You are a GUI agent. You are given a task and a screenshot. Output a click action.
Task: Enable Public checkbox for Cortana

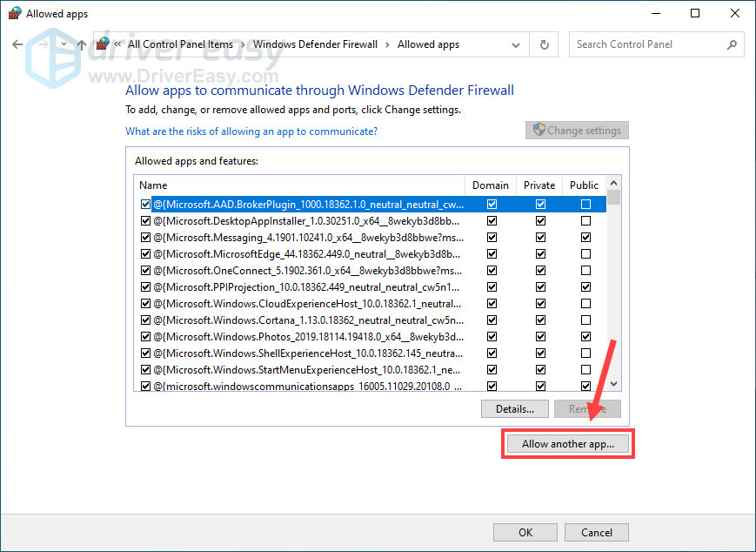point(585,320)
